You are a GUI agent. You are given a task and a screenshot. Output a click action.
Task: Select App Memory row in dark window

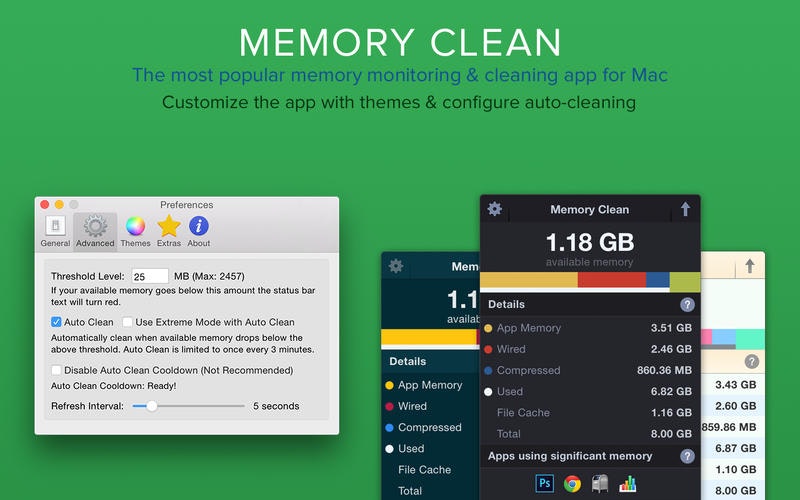[590, 328]
